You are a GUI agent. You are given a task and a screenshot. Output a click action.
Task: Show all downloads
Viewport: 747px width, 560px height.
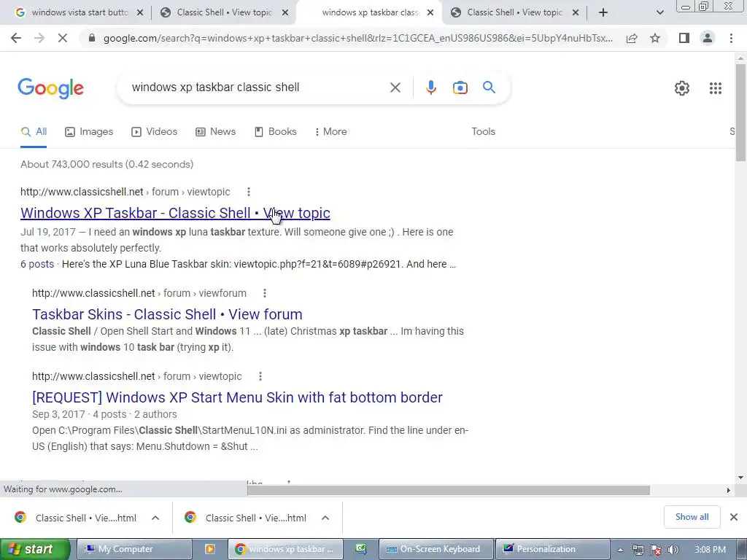coord(692,517)
